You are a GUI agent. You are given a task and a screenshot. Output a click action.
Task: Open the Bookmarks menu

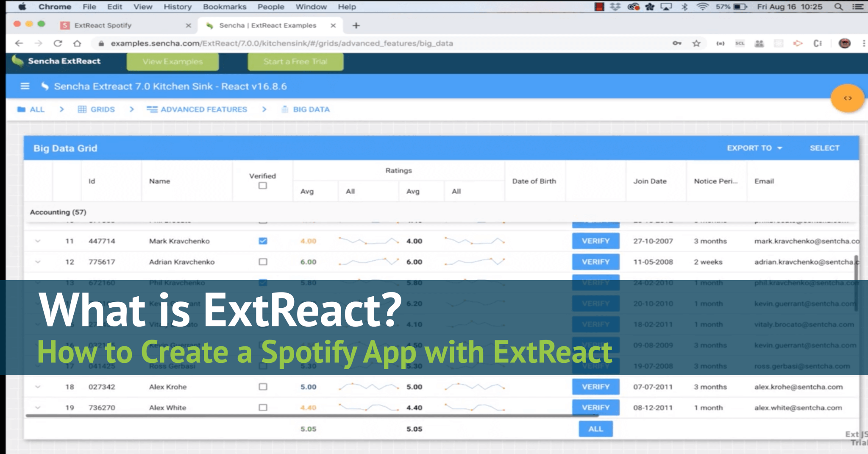pyautogui.click(x=225, y=7)
